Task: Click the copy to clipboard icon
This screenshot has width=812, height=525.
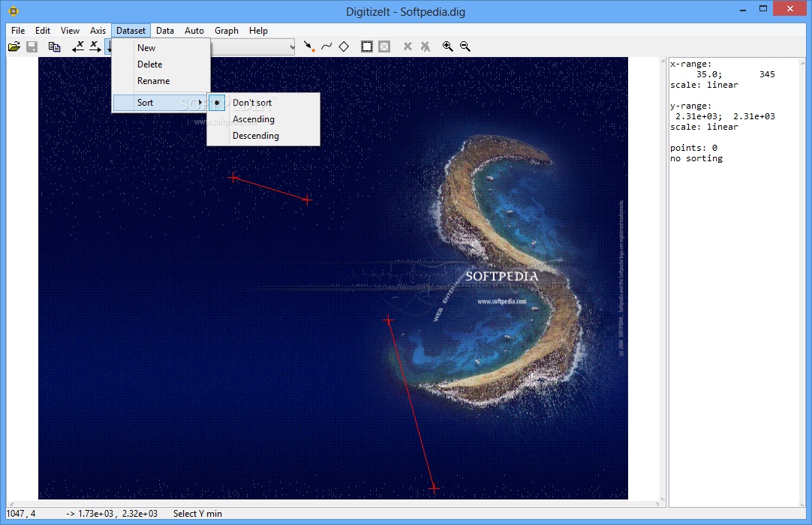Action: 54,46
